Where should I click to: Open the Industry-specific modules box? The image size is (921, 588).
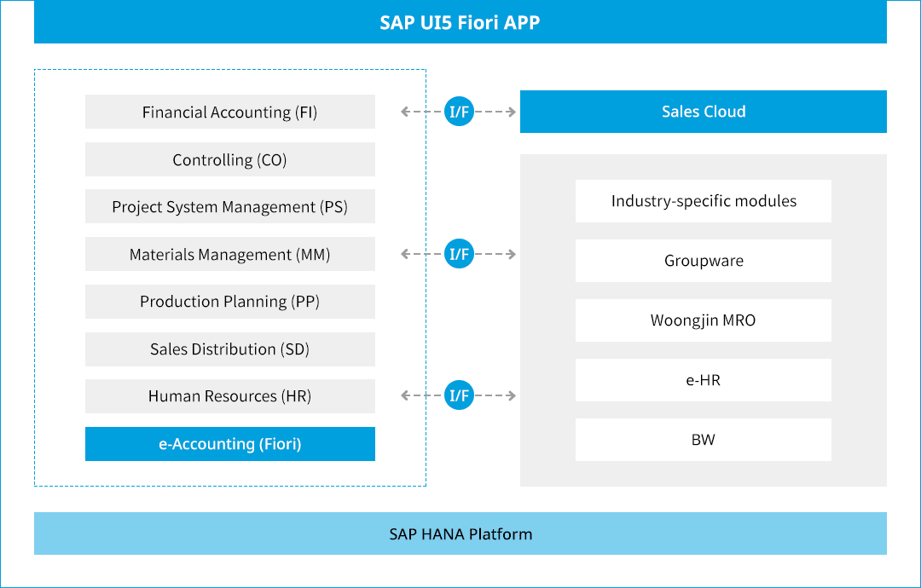703,201
